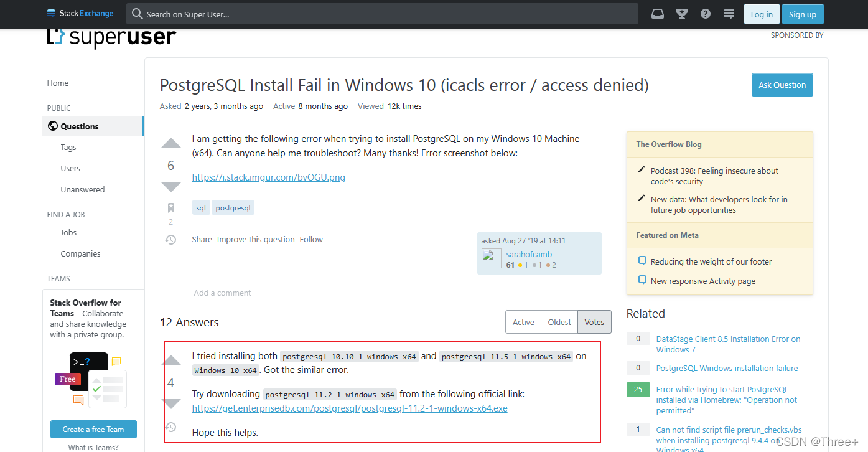Bookmark the question using the ribbon icon
Viewport: 868px width, 452px height.
coord(170,208)
